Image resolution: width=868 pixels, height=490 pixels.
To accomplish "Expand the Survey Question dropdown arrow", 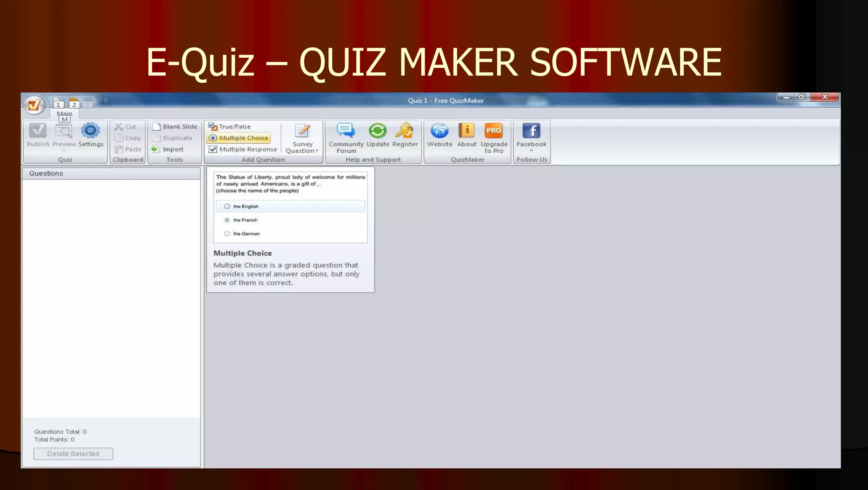I will (x=317, y=151).
